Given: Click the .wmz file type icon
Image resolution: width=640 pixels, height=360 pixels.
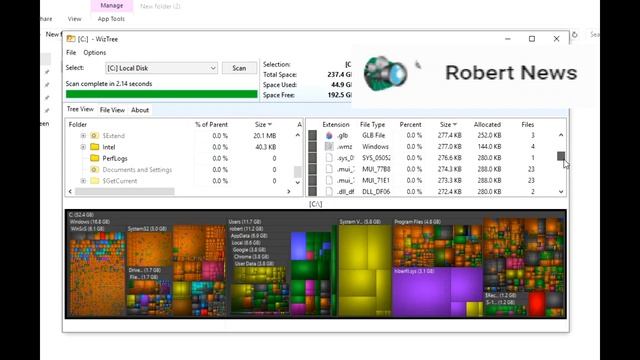Looking at the screenshot, I should point(329,146).
